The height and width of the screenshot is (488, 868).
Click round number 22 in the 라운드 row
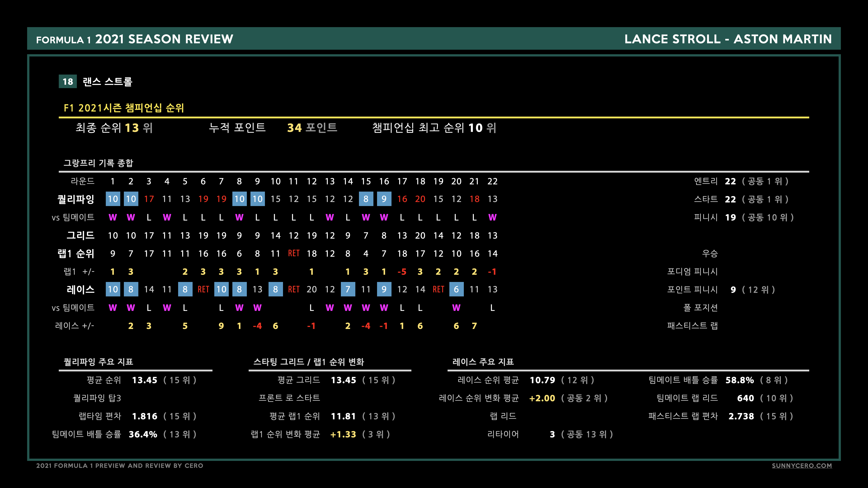tap(492, 181)
